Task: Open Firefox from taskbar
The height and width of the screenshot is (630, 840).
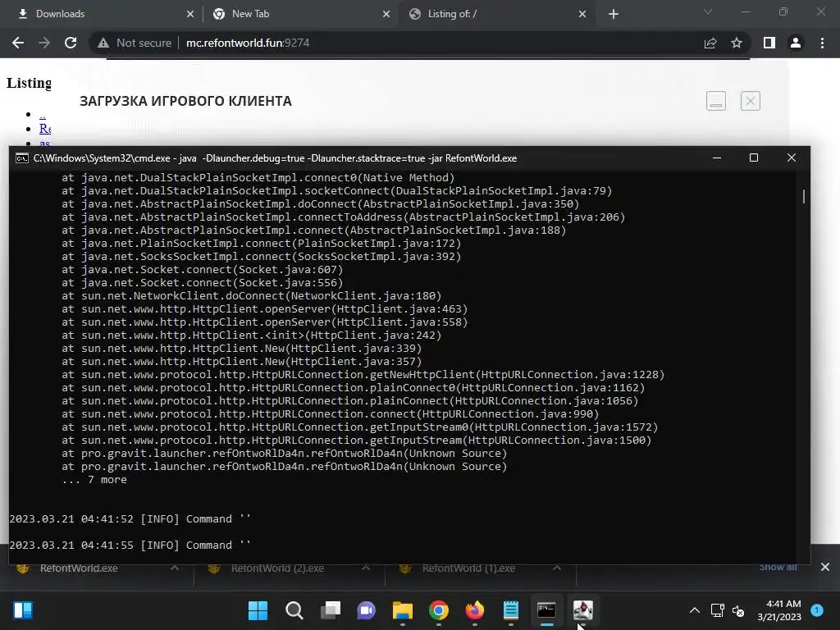Action: pos(475,610)
